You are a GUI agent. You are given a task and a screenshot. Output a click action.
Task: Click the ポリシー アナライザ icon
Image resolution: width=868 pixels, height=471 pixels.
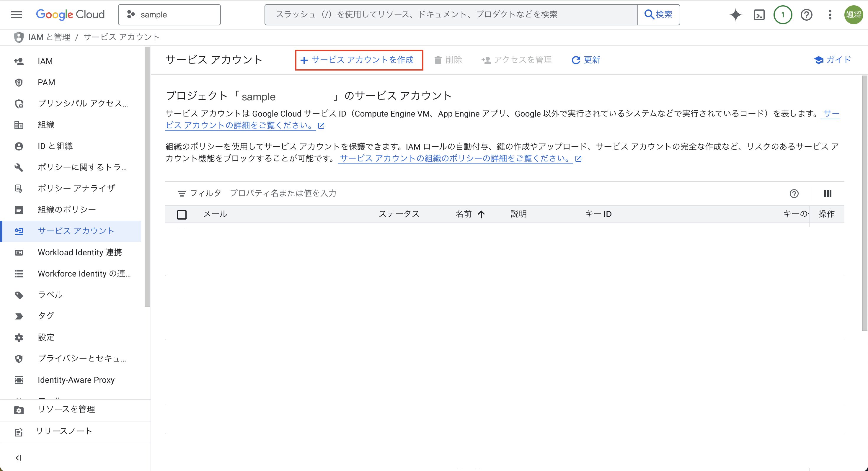(x=19, y=188)
